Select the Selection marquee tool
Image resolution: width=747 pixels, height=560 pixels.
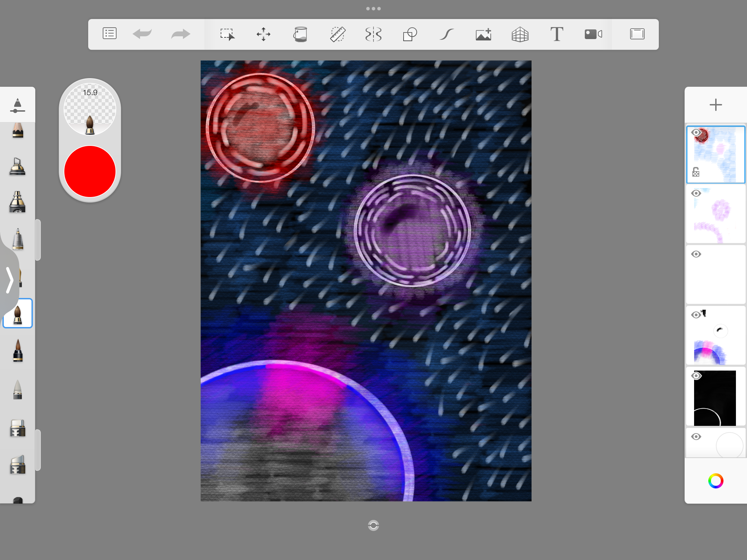pos(227,35)
